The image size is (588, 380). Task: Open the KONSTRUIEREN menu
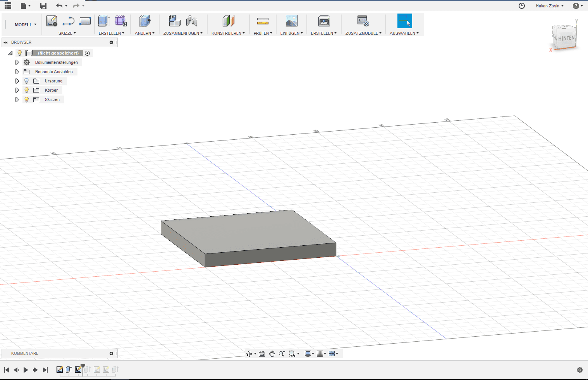coord(228,33)
